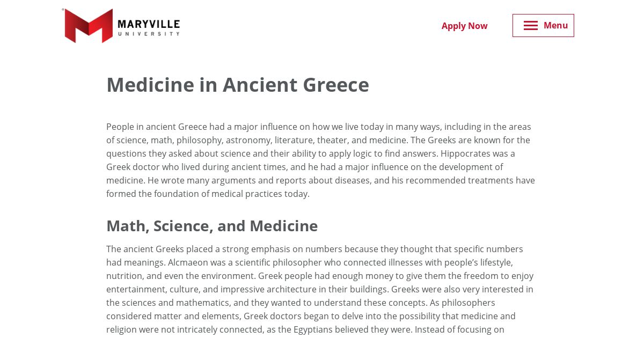644x338 pixels.
Task: Click the Math, Science, and Medicine heading
Action: (212, 226)
